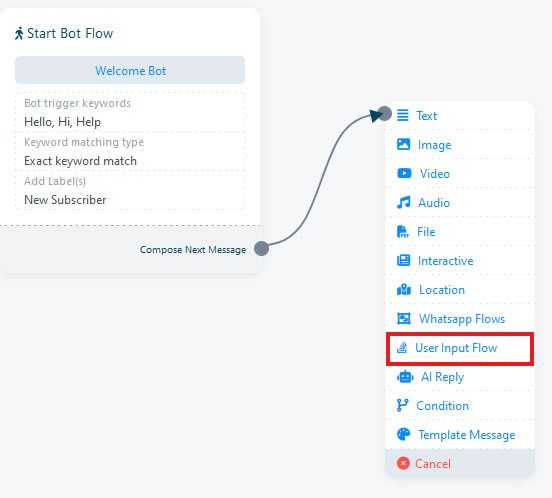Screen dimensions: 552x498
Task: Select the Video play icon
Action: (x=404, y=173)
